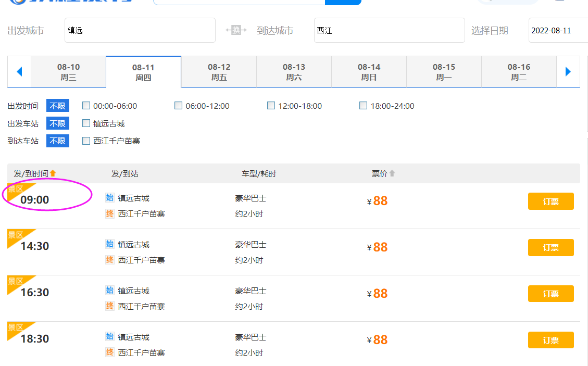Image resolution: width=588 pixels, height=366 pixels.
Task: Toggle the 西江千户苗寨 arrival station checkbox
Action: point(86,141)
